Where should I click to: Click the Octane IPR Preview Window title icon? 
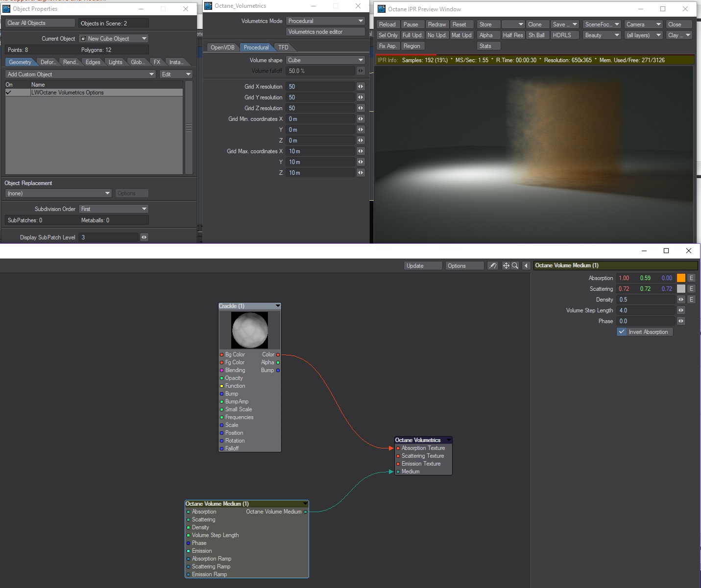pos(382,9)
